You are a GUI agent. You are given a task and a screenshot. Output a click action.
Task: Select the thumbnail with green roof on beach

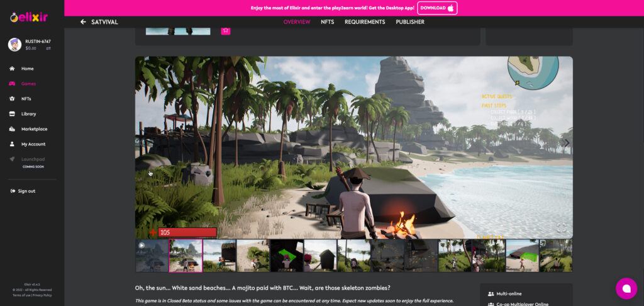click(x=522, y=256)
